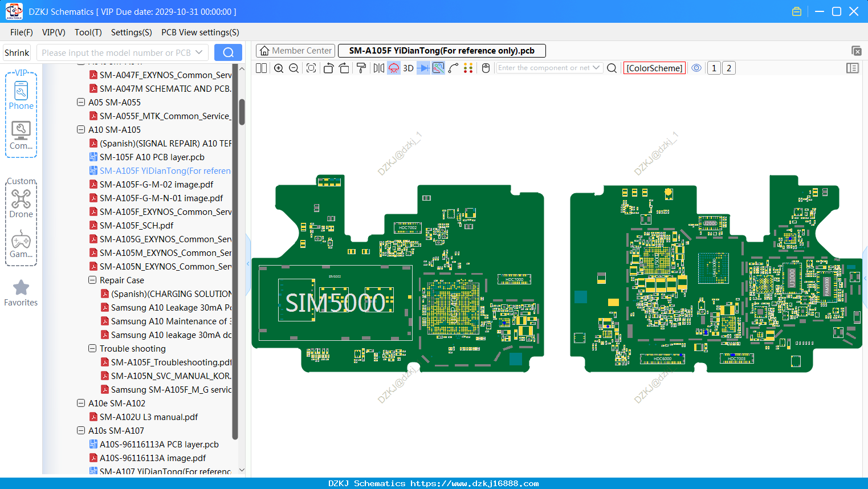Collapse the A10 SM-A105 tree node
This screenshot has height=489, width=868.
[81, 130]
